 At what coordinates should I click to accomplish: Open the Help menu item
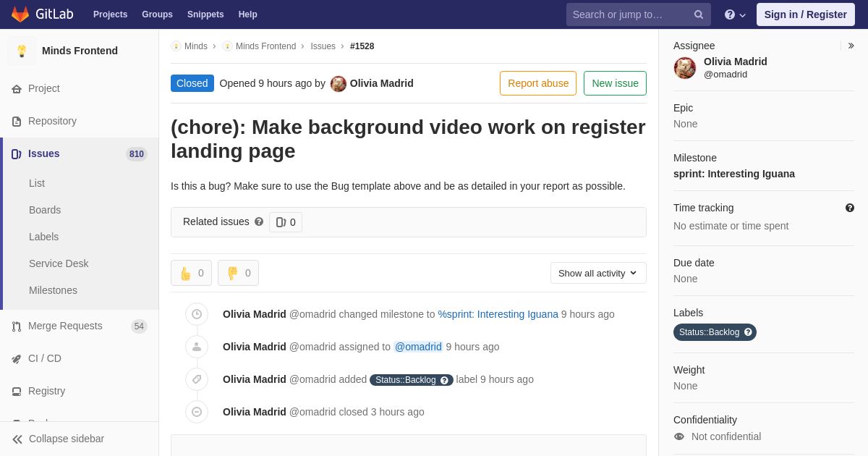click(x=248, y=14)
